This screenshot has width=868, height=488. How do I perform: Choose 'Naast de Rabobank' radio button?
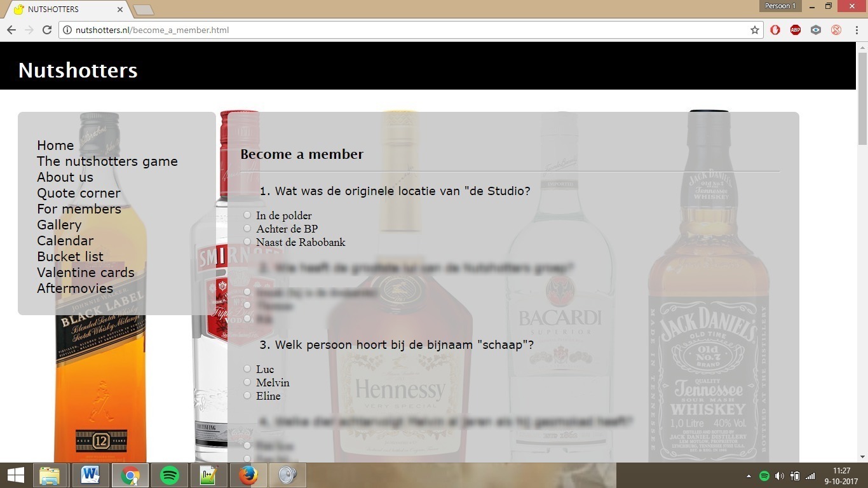pyautogui.click(x=247, y=241)
